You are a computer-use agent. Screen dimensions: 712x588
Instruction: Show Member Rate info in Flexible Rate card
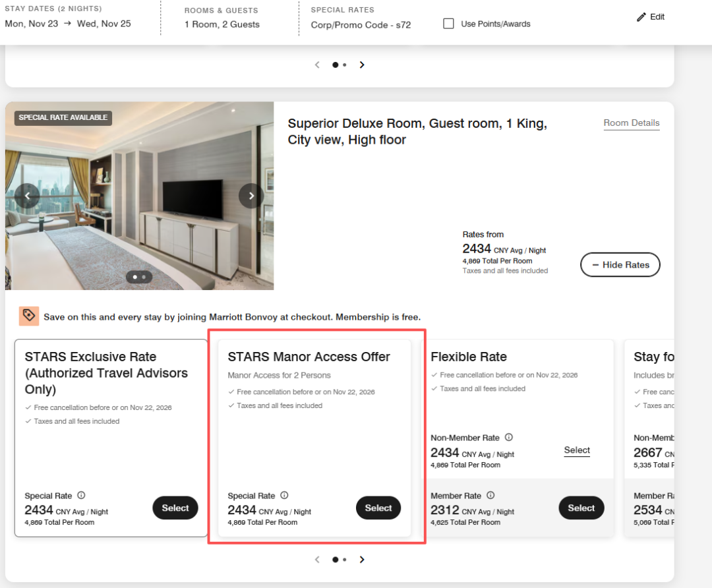point(490,495)
